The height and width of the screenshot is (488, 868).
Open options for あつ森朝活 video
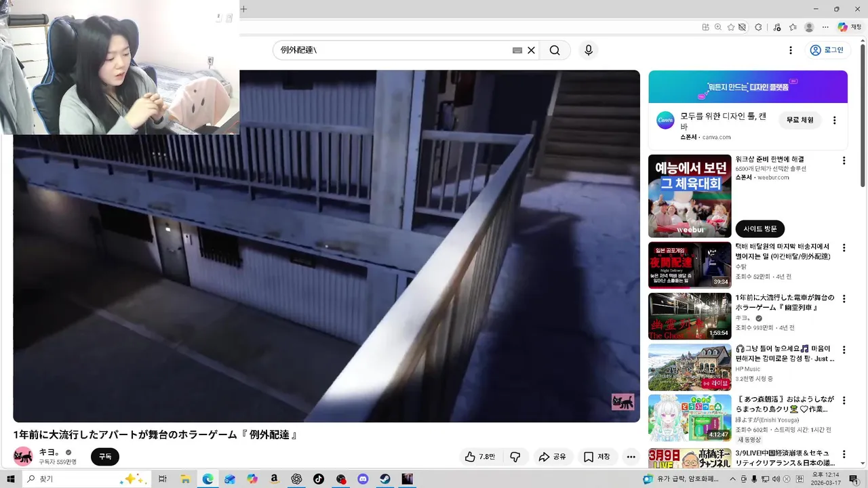[844, 401]
